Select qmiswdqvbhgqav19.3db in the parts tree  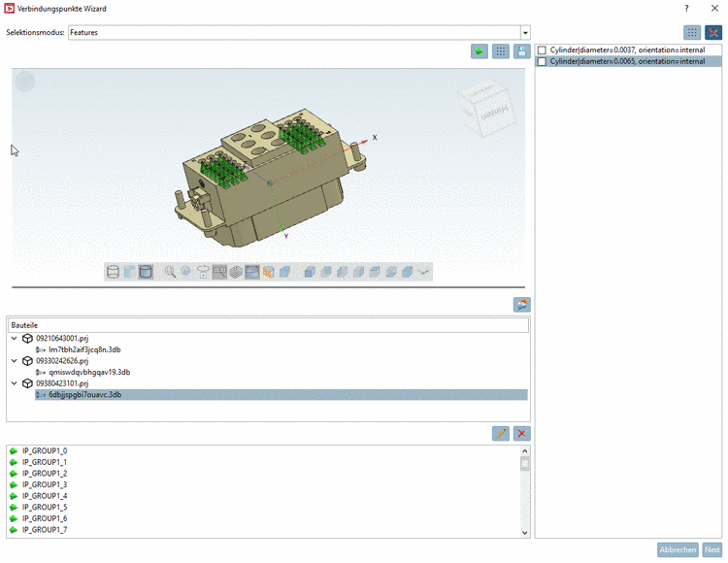[88, 372]
